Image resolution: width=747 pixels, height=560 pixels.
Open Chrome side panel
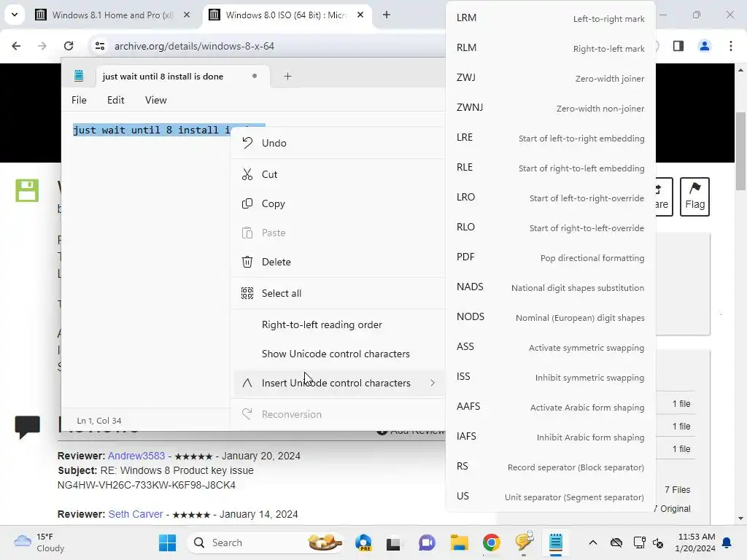[x=678, y=46]
